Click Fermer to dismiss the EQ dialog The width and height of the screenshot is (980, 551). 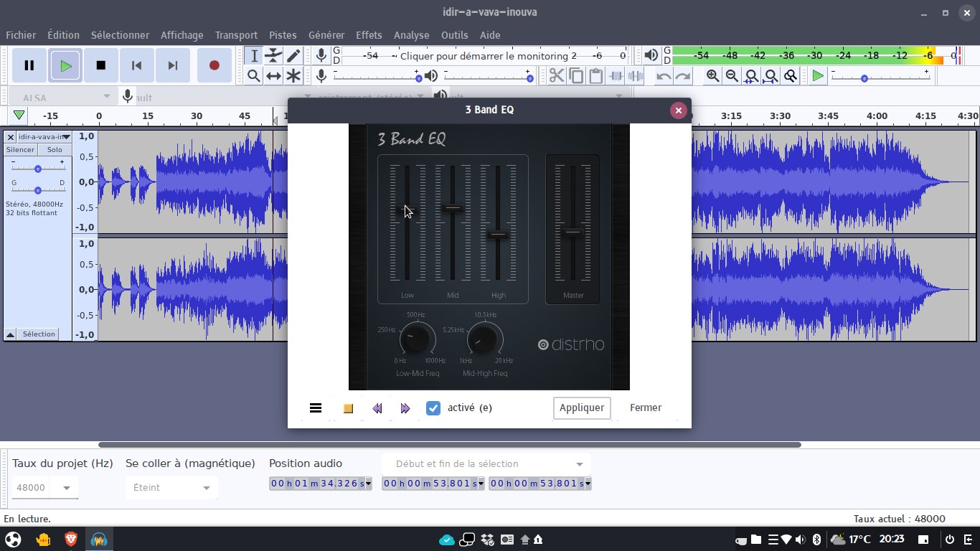tap(645, 408)
